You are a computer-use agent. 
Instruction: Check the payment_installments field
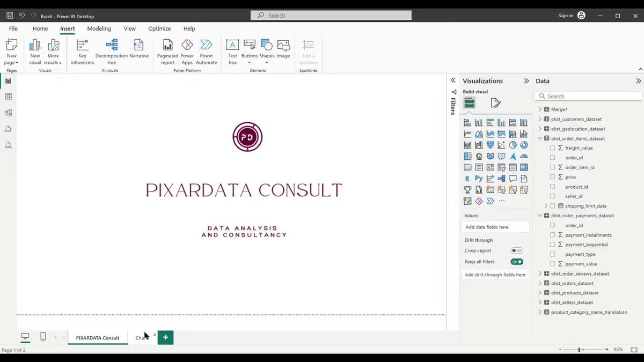click(552, 235)
